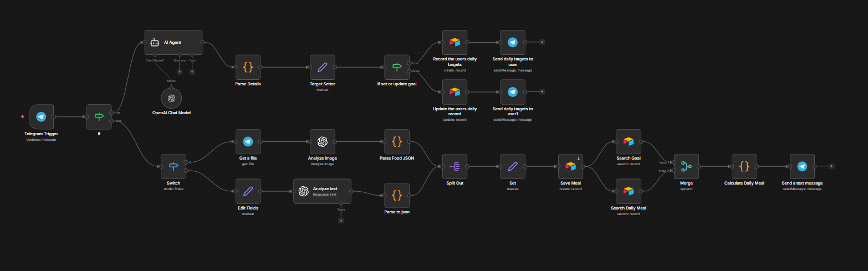Open the Get a file Telegram node
Image resolution: width=868 pixels, height=271 pixels.
(x=248, y=142)
